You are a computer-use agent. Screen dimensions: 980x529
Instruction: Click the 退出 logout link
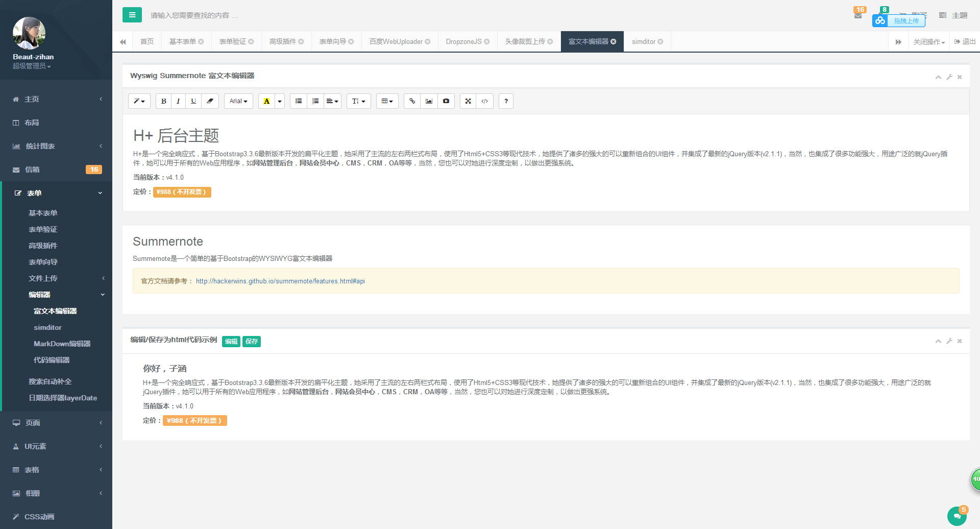coord(965,42)
